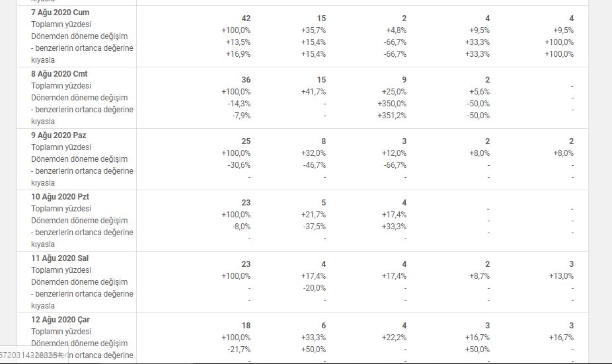Click total value 36 for 8 Ağu

pyautogui.click(x=246, y=79)
